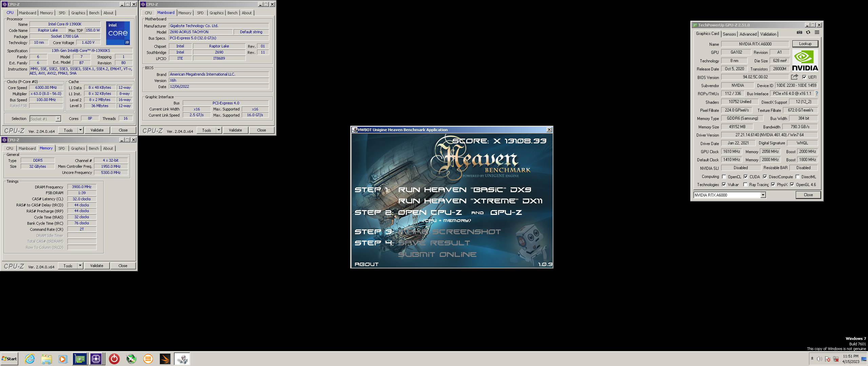This screenshot has width=868, height=366.
Task: Open Internet Explorer from the taskbar
Action: click(x=30, y=359)
